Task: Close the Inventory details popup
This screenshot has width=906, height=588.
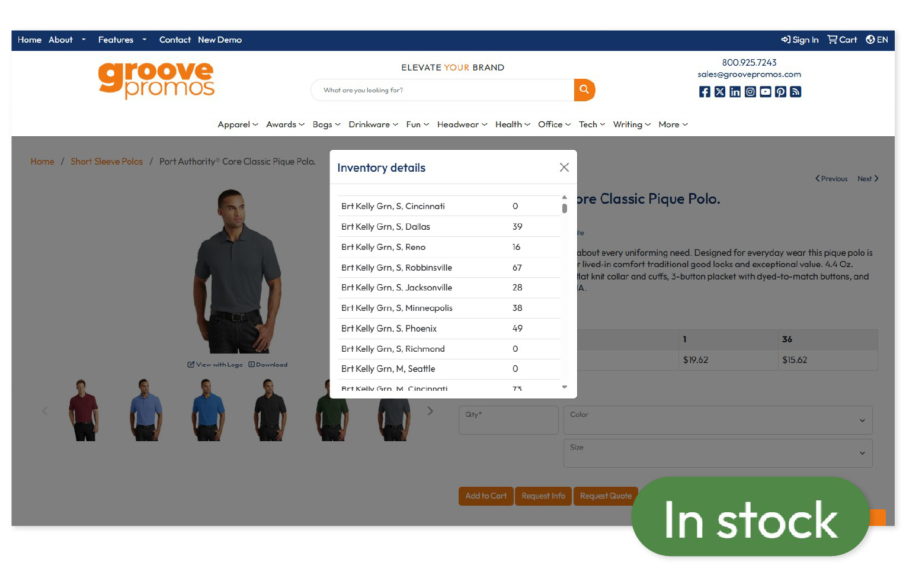Action: [x=564, y=167]
